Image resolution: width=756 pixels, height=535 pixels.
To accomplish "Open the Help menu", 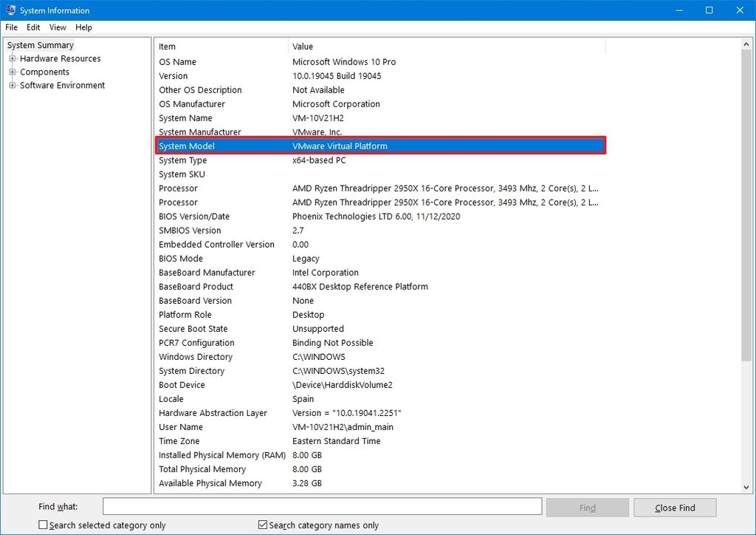I will pos(83,27).
